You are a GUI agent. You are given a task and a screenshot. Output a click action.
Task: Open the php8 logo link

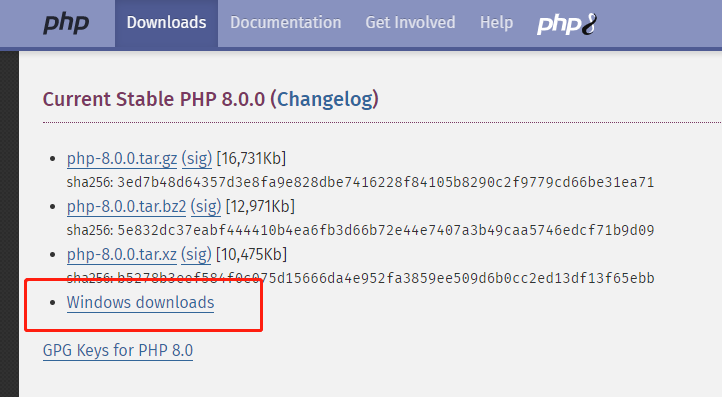(x=567, y=23)
